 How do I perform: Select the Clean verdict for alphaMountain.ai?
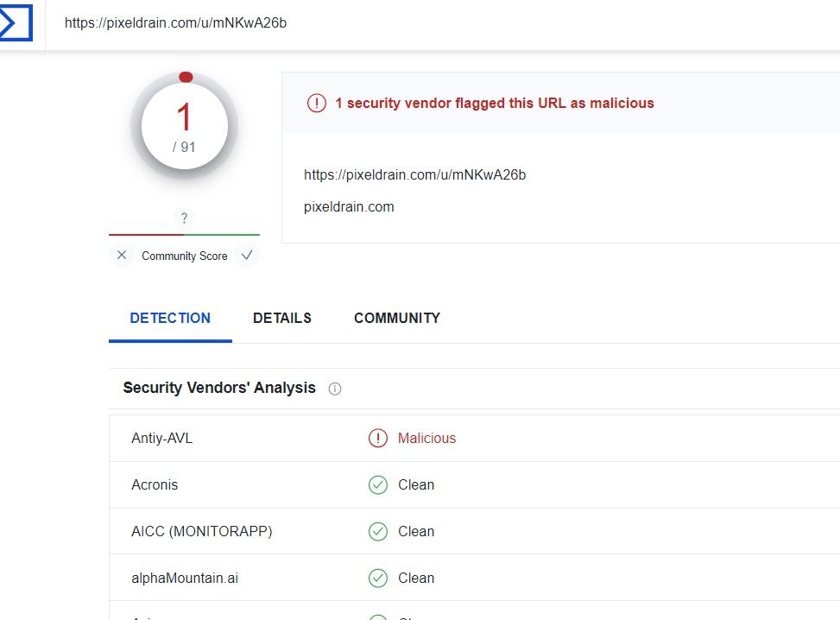(x=416, y=579)
